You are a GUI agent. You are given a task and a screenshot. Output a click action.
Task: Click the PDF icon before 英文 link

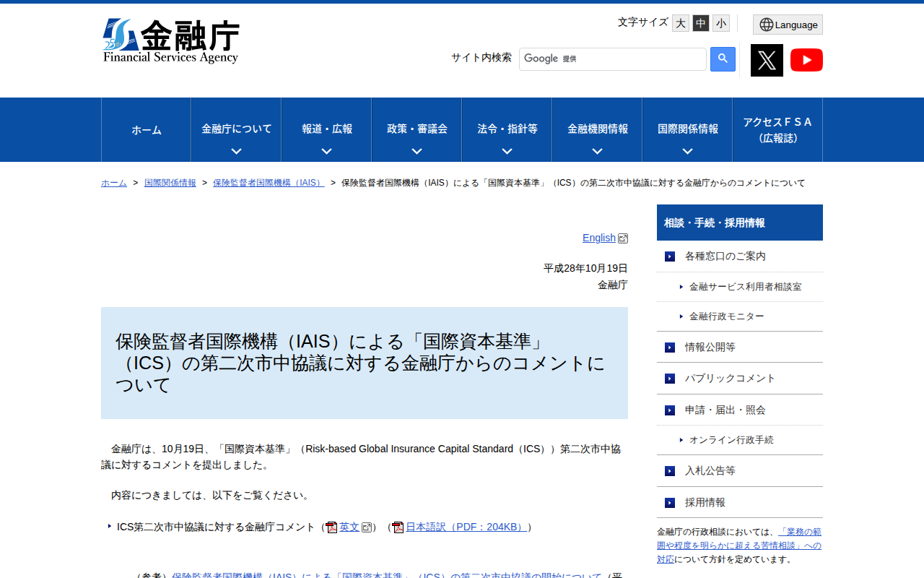click(x=331, y=527)
